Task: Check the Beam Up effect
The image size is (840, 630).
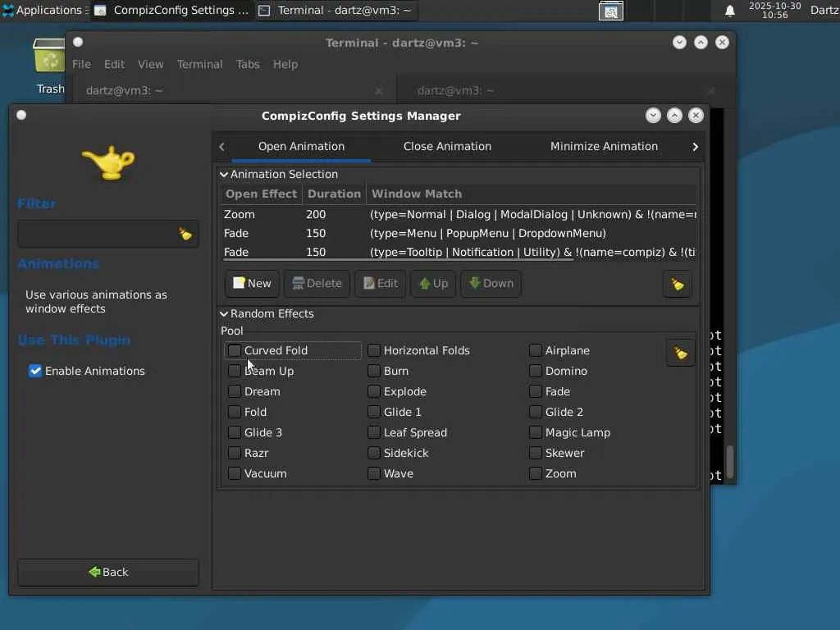Action: tap(234, 371)
